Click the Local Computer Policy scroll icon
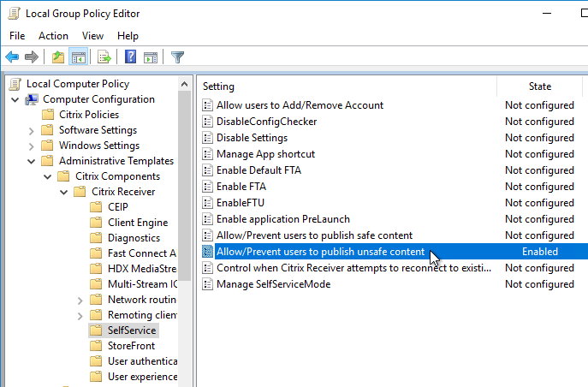This screenshot has height=387, width=588. click(x=15, y=84)
